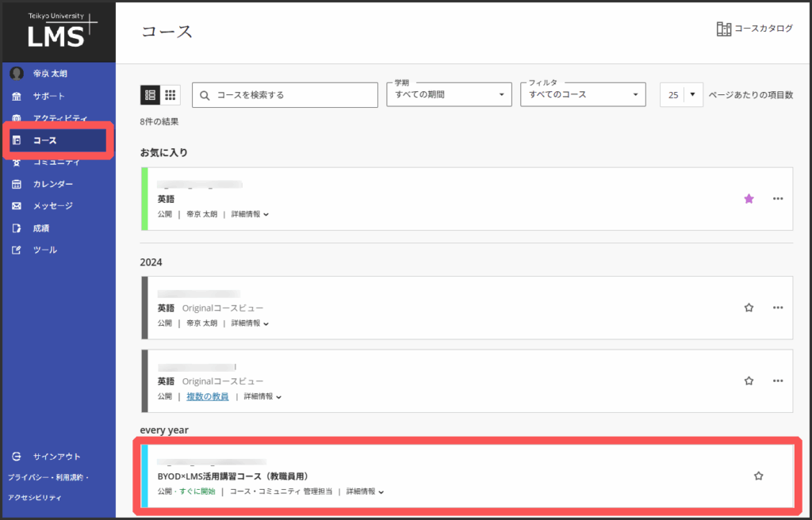Click the メッセージ envelope sidebar icon

[17, 206]
